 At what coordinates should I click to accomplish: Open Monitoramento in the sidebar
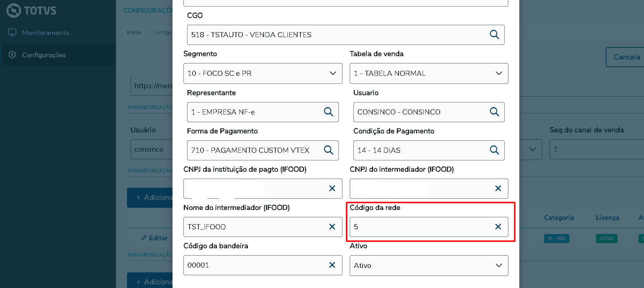[46, 33]
